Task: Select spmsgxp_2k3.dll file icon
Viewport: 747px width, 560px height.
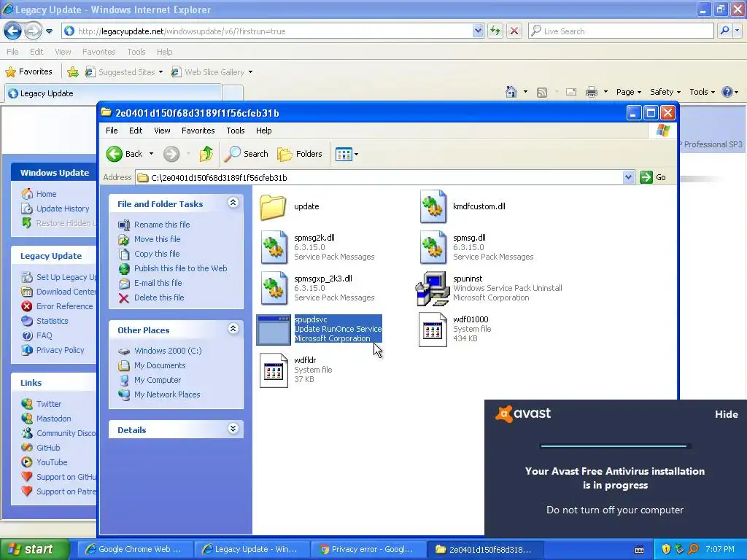Action: pos(274,288)
